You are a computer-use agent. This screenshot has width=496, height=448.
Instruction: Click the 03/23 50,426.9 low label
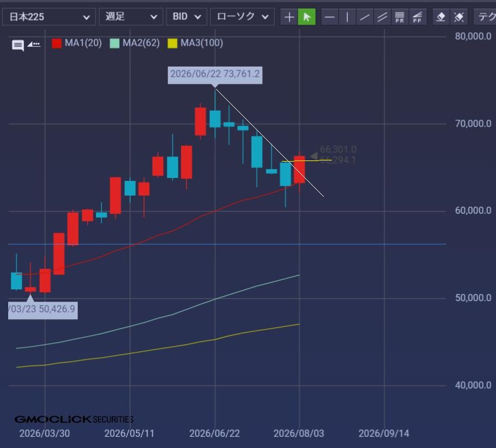tap(43, 309)
